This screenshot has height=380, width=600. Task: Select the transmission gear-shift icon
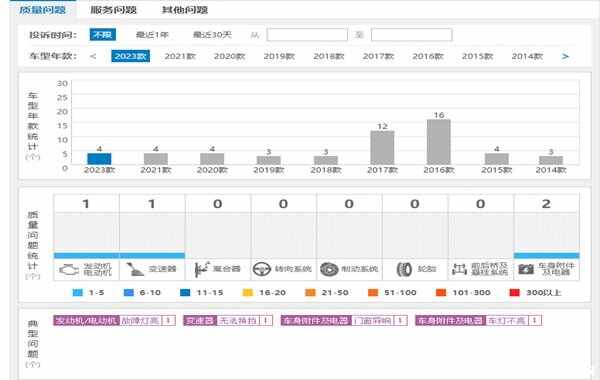pos(135,269)
